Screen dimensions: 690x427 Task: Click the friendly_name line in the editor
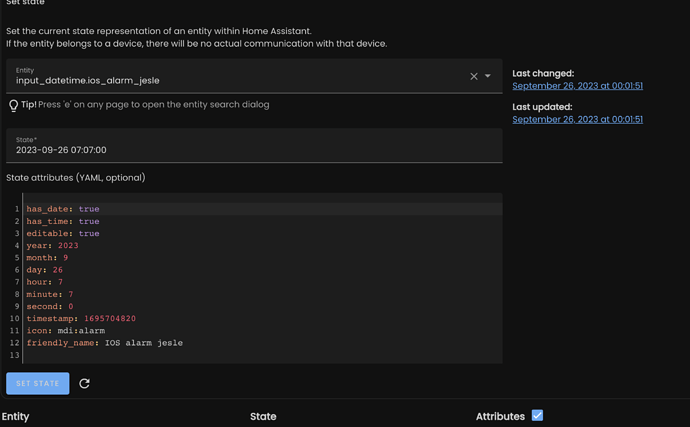pos(104,343)
